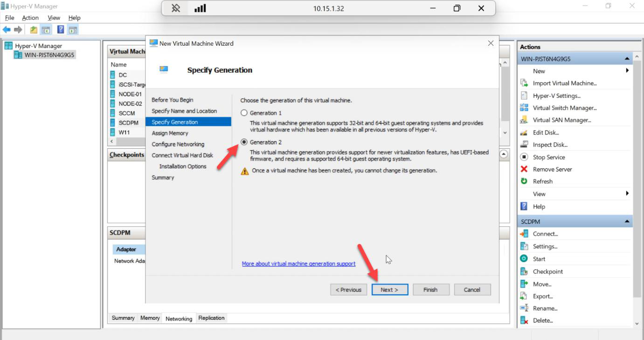Click Checkpoint action for SCDPM

point(548,271)
